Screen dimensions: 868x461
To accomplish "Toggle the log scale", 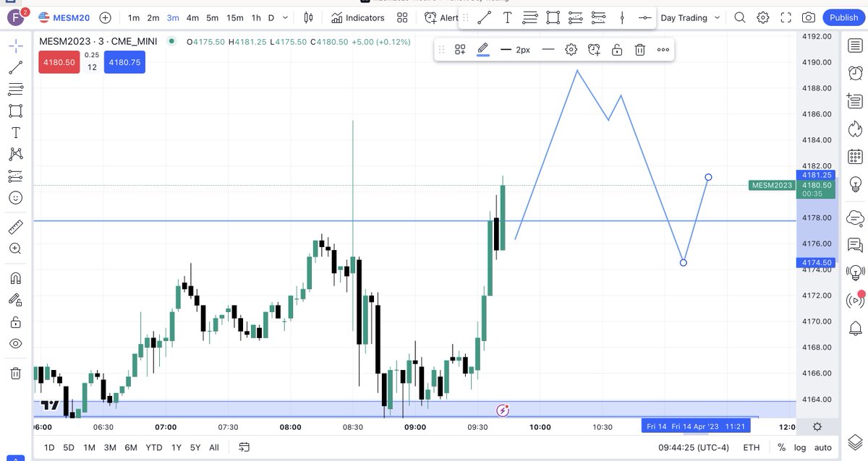I will click(800, 447).
